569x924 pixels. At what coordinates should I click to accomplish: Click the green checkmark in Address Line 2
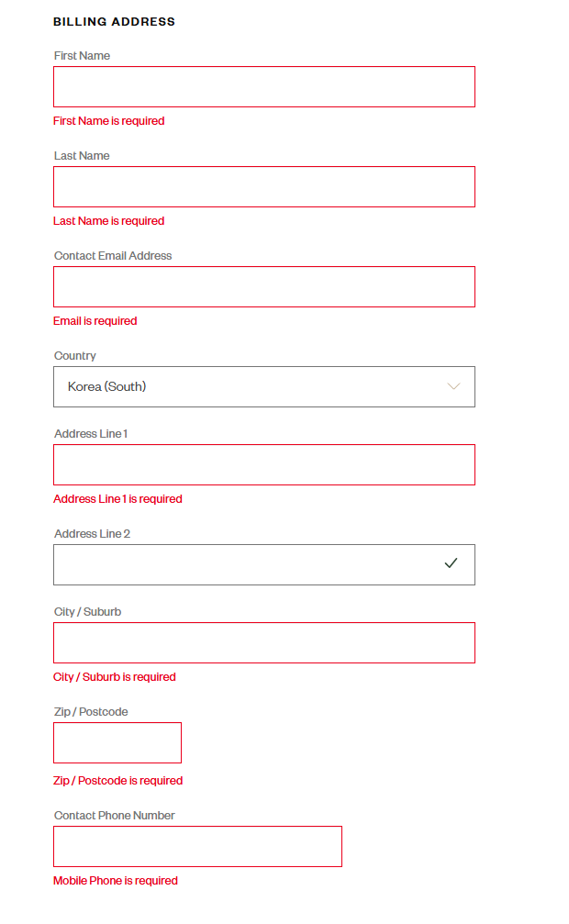click(x=451, y=563)
